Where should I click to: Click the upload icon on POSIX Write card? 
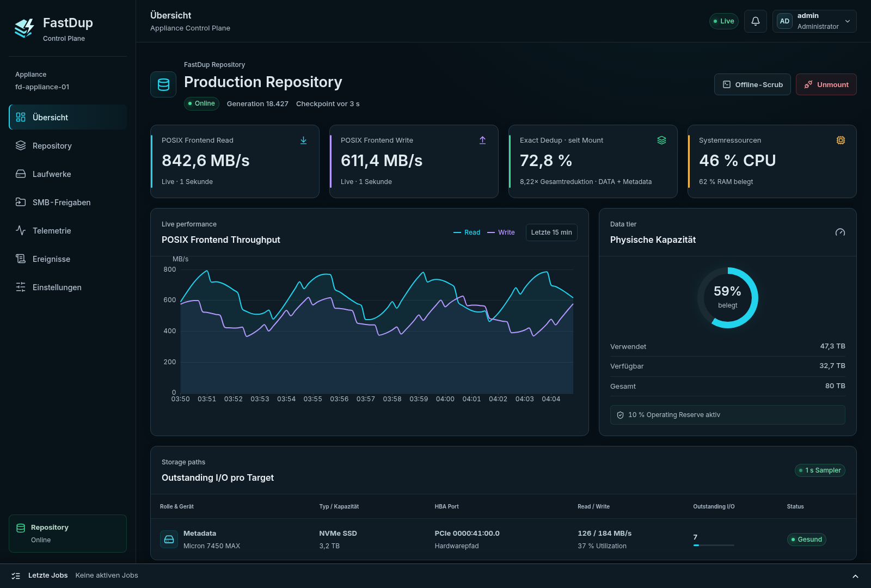click(483, 140)
